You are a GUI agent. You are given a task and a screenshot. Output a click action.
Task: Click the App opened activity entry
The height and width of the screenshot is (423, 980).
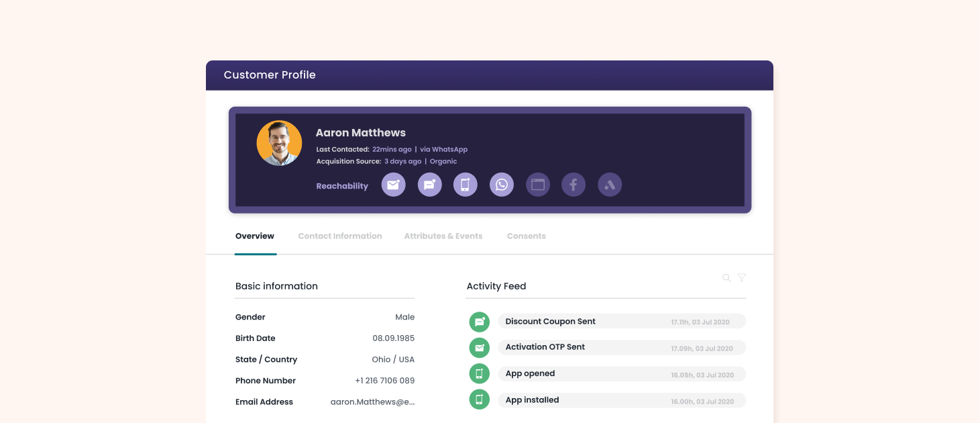tap(621, 374)
